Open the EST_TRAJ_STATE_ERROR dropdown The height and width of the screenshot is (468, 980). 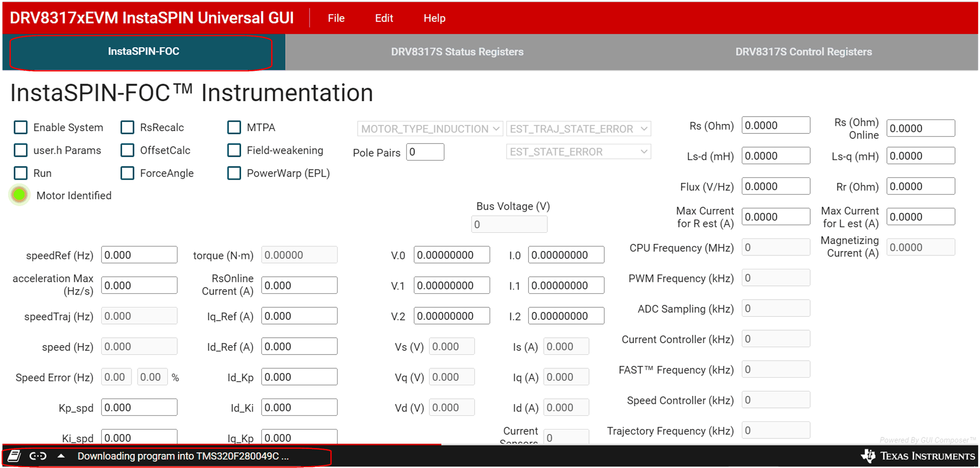(x=578, y=128)
